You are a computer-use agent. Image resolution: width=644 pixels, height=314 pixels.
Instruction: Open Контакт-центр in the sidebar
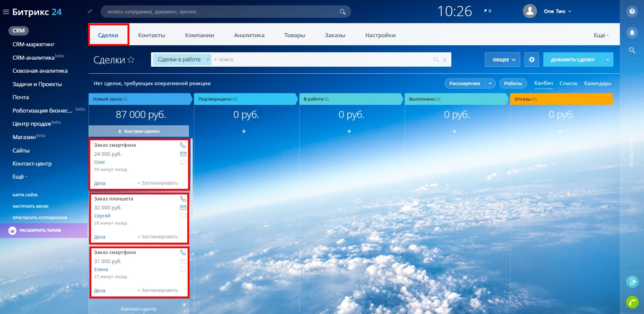click(32, 164)
